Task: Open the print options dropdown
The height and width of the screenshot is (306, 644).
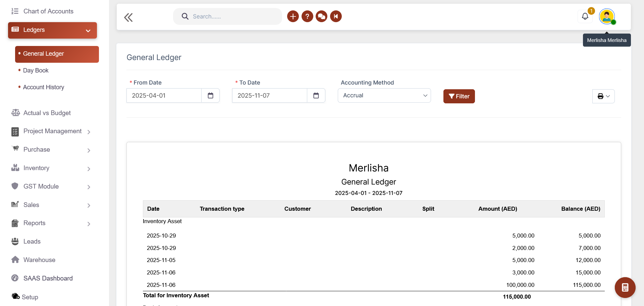Action: click(603, 96)
